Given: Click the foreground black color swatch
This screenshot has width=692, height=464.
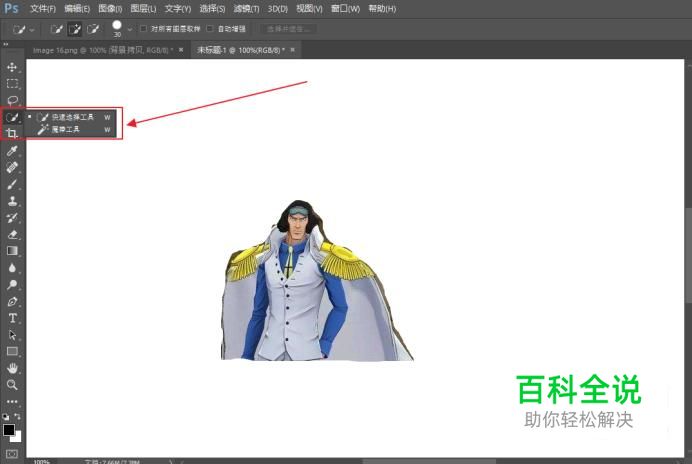Looking at the screenshot, I should point(8,430).
